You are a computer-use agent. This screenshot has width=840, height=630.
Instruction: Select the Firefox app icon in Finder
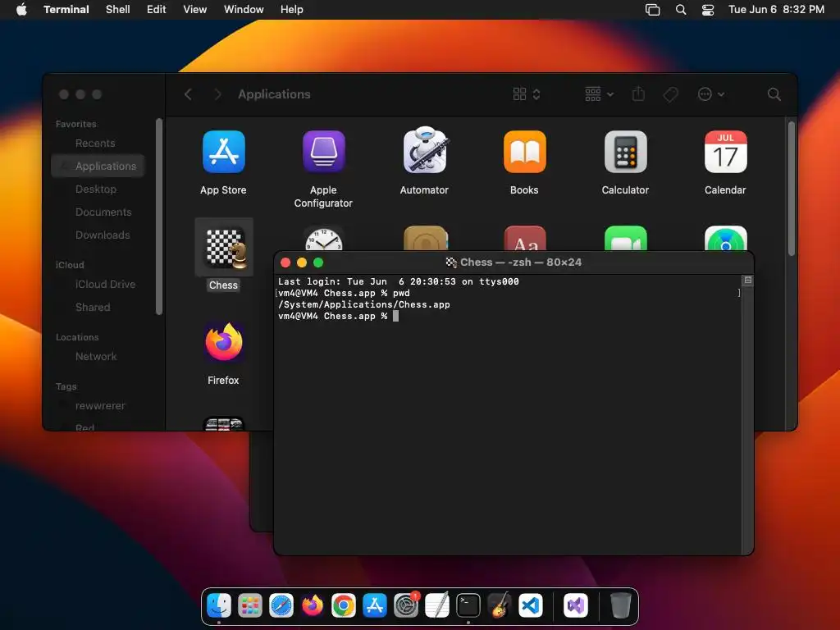point(223,342)
